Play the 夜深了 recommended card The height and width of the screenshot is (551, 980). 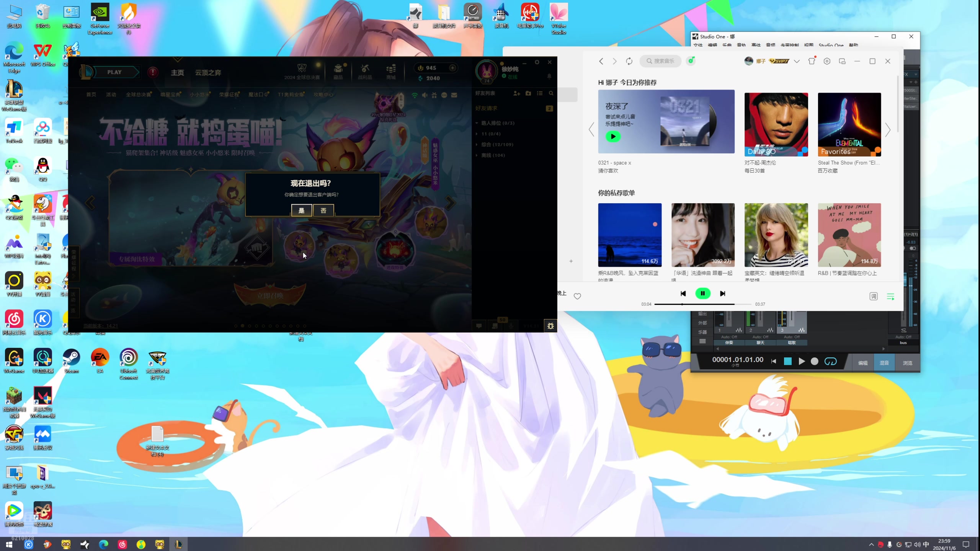(x=613, y=136)
